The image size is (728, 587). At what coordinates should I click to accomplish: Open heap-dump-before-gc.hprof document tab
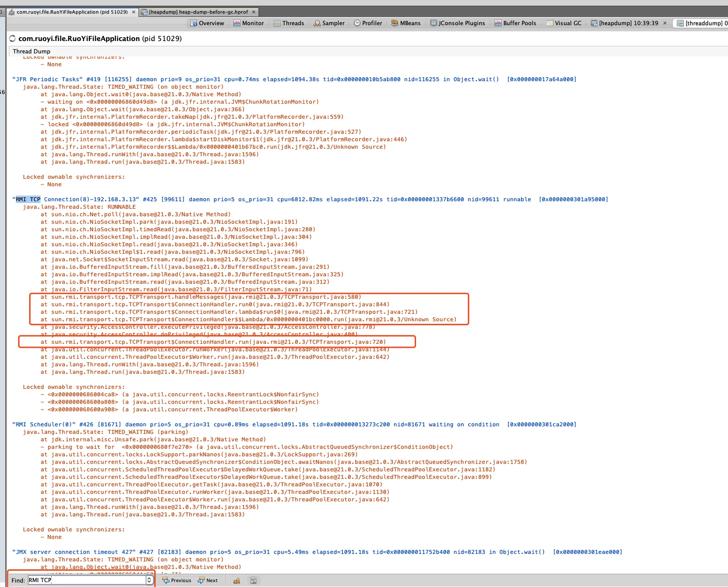198,12
